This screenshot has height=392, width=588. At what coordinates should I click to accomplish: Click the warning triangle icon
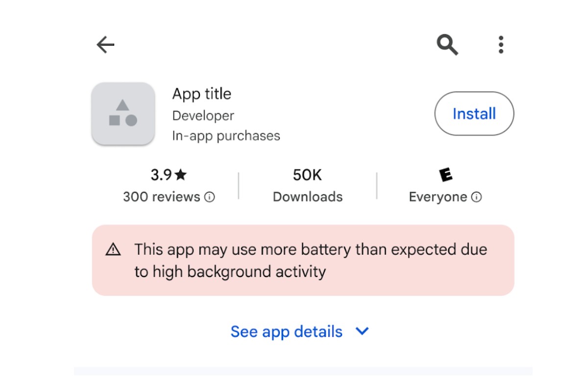coord(113,250)
